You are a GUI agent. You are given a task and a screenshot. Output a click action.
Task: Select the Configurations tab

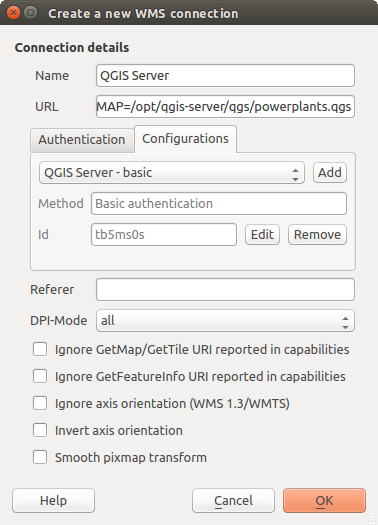(185, 139)
